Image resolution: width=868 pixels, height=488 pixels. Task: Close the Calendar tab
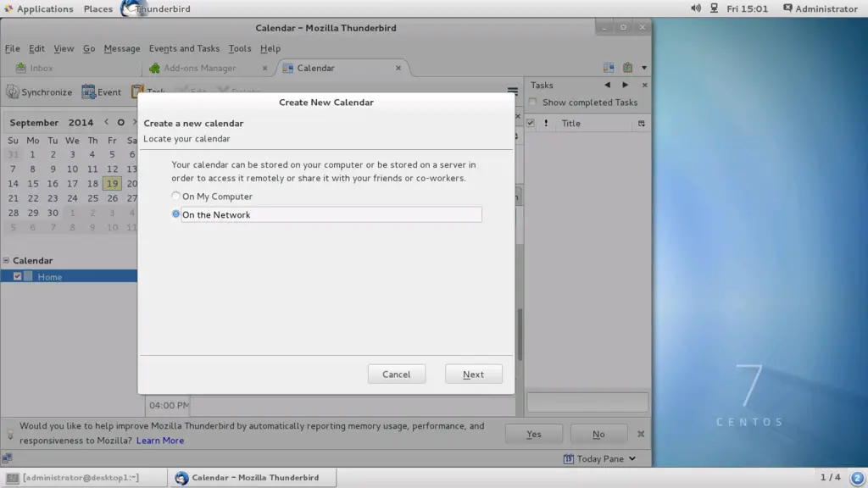398,68
